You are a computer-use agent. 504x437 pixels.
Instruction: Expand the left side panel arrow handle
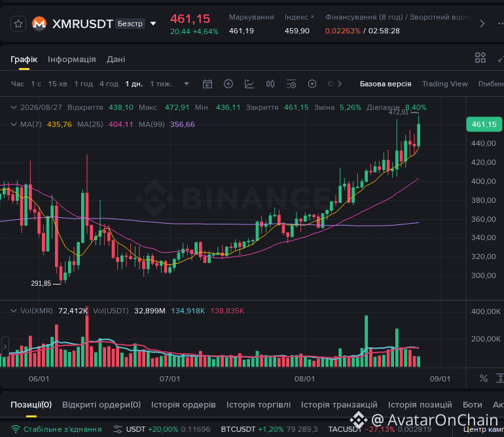pos(5,346)
